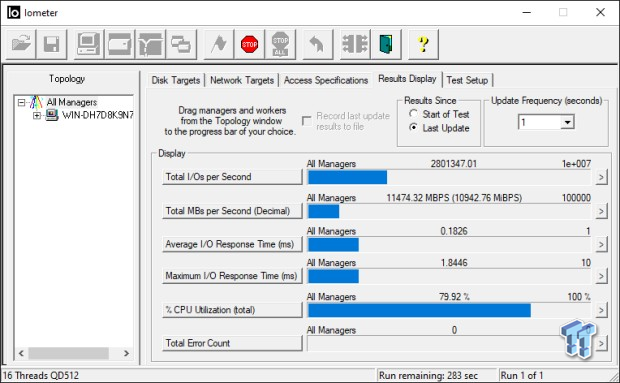
Task: Open details arrow for Total I/Os per Second
Action: pyautogui.click(x=601, y=177)
